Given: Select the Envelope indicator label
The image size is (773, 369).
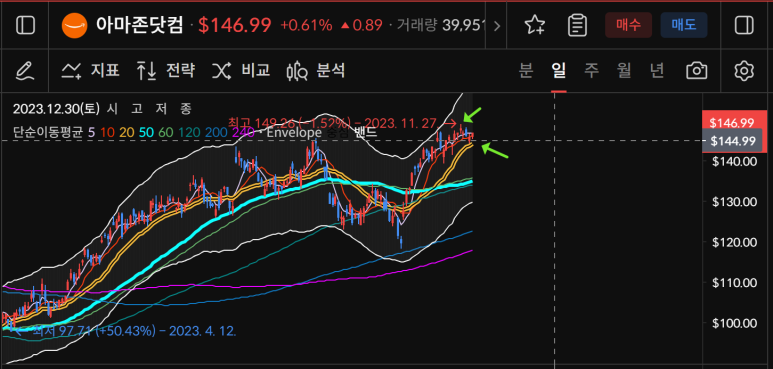Looking at the screenshot, I should (x=294, y=132).
